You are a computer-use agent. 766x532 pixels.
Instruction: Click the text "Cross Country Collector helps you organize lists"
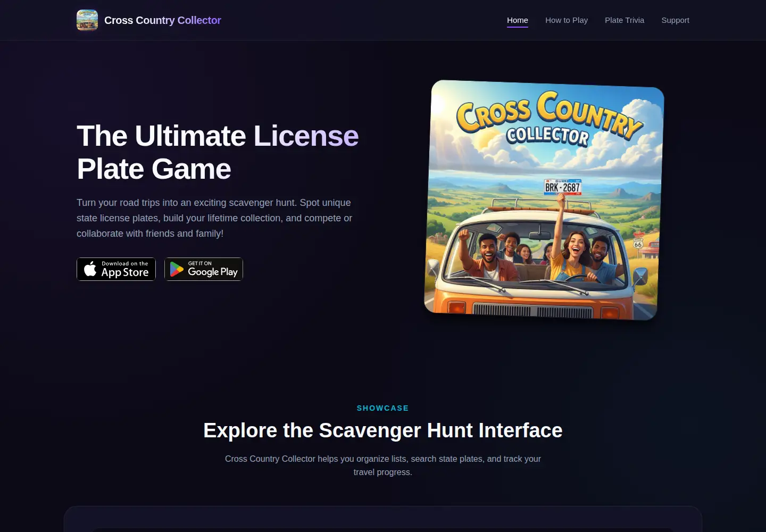tap(383, 465)
